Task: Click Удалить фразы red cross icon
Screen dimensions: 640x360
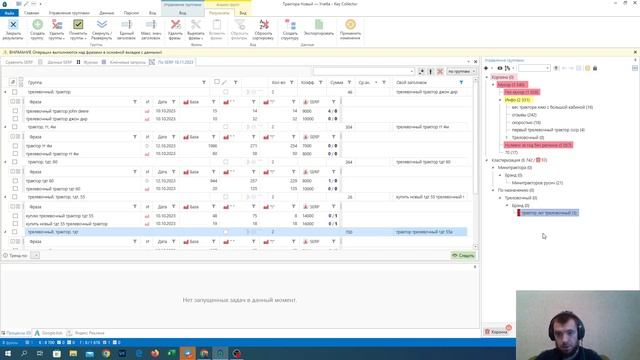Action: [x=176, y=25]
